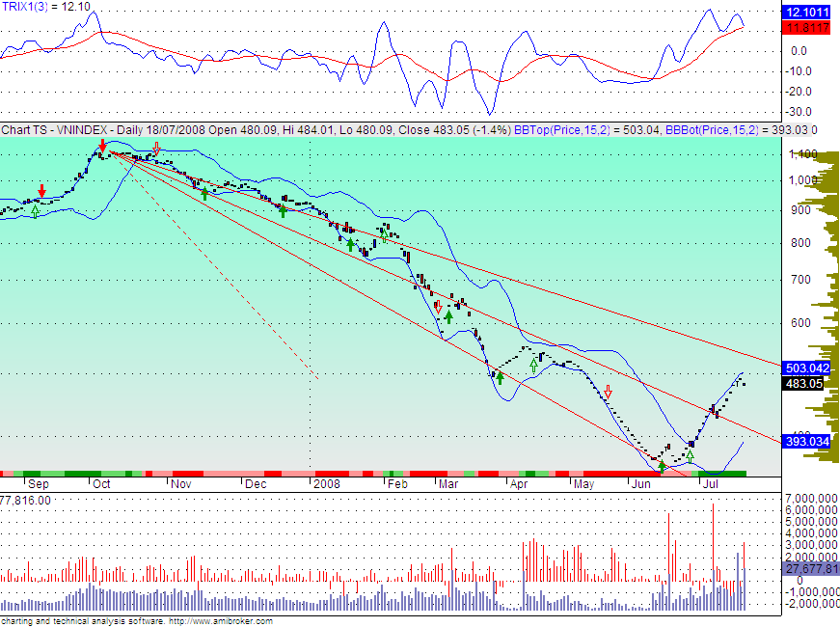Select the hollow green up arrow in September
Viewport: 840px width, 627px height.
click(x=36, y=210)
